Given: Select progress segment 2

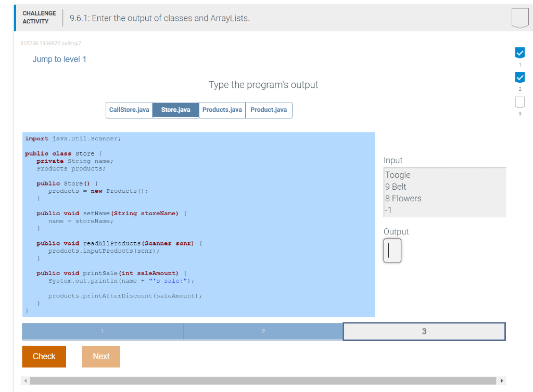Looking at the screenshot, I should tap(263, 331).
